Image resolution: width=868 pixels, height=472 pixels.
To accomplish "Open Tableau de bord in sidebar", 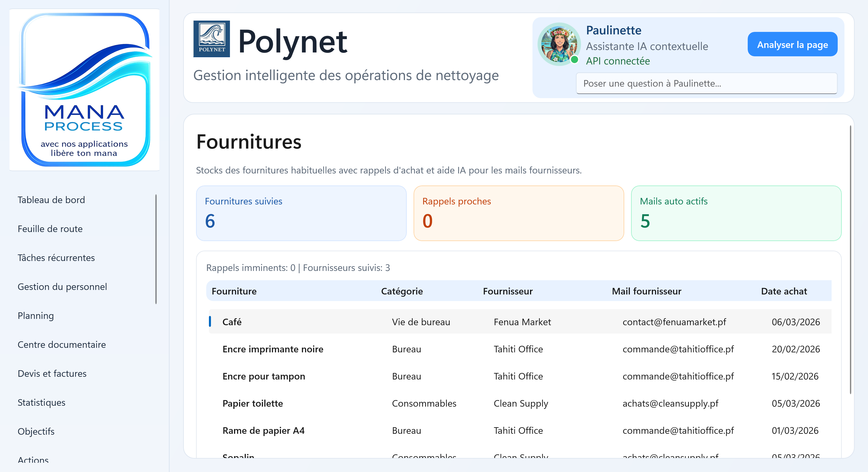I will [x=51, y=200].
